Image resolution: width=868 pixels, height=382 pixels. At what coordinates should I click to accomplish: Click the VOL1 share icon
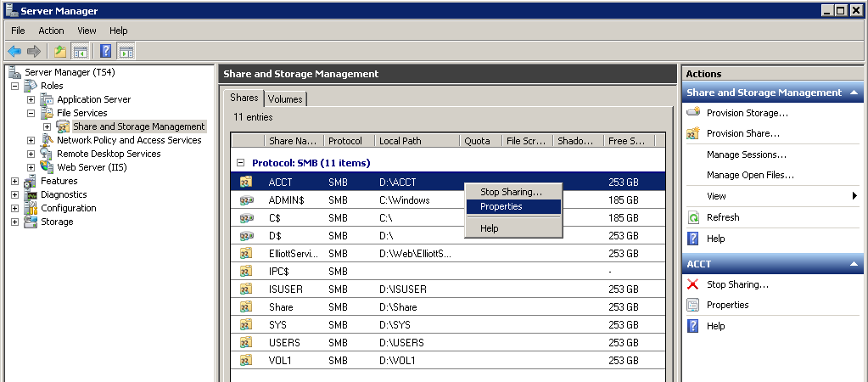246,361
